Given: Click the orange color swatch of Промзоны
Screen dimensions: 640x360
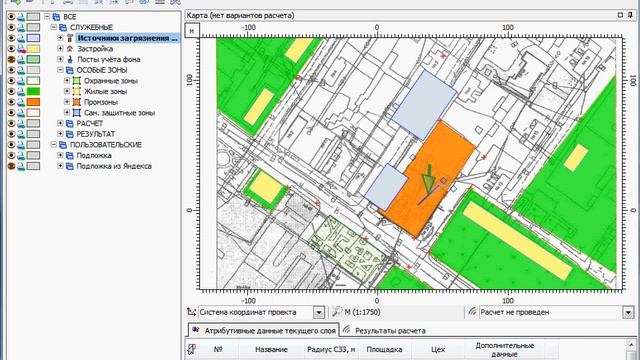Looking at the screenshot, I should 33,102.
